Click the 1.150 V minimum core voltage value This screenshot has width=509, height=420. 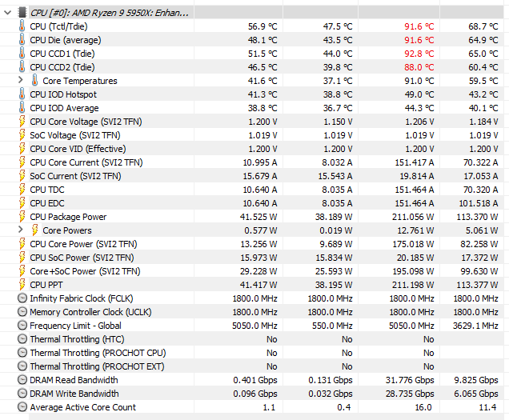(338, 122)
